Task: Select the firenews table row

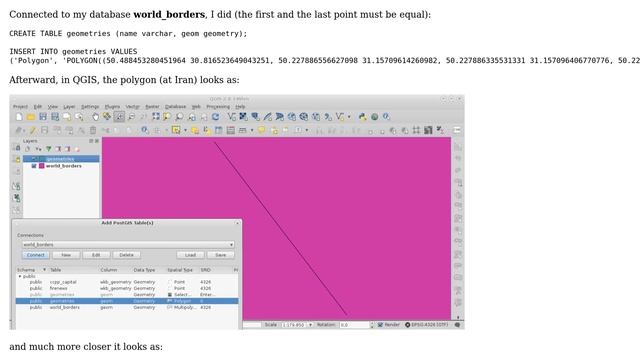Action: 127,288
